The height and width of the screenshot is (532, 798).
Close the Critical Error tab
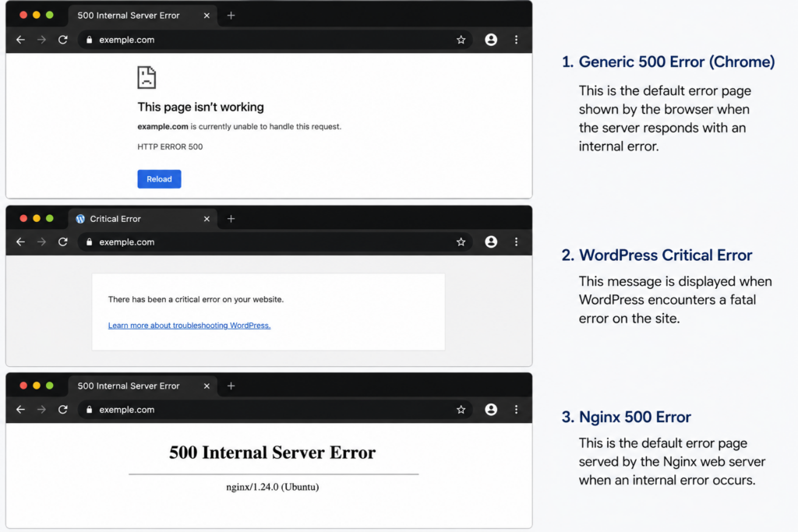[207, 219]
